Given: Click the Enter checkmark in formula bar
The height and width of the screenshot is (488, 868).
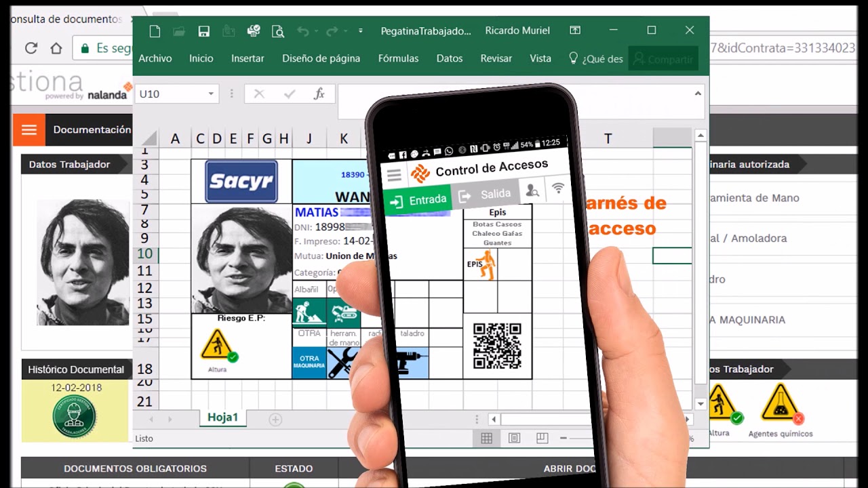Looking at the screenshot, I should click(290, 94).
